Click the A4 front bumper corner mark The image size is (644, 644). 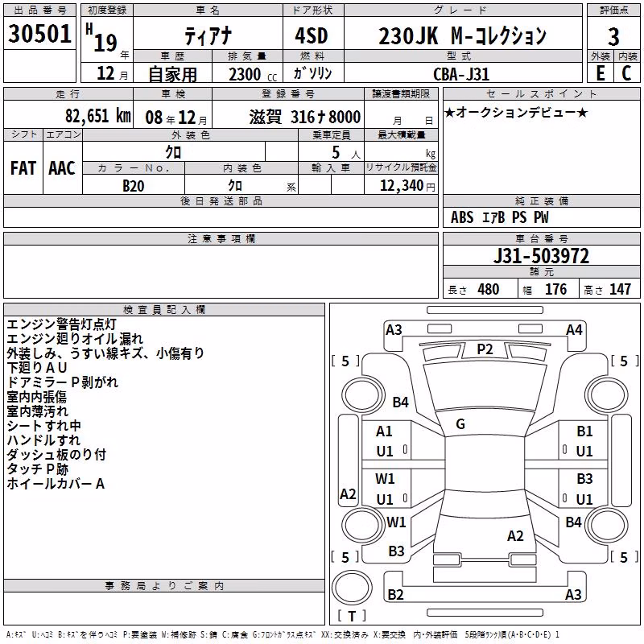point(574,330)
